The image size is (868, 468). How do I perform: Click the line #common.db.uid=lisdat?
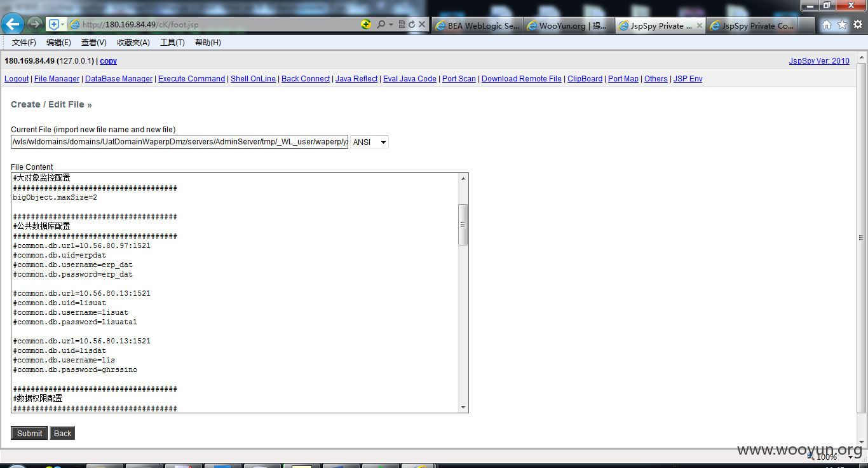[x=60, y=350]
